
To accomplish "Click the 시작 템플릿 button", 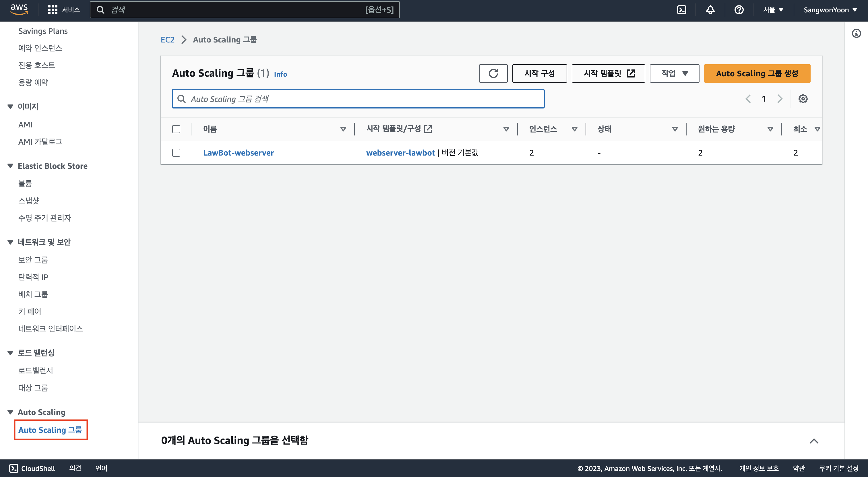I will coord(608,73).
